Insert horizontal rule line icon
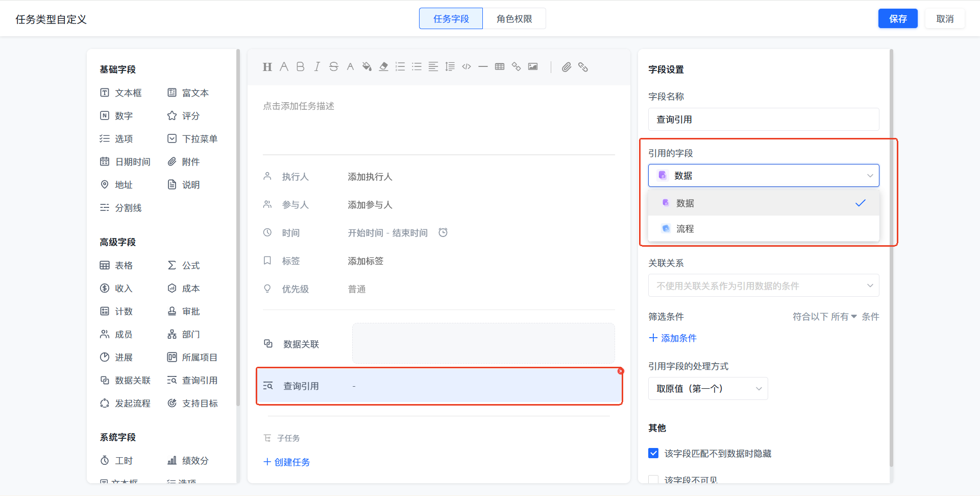 point(483,67)
